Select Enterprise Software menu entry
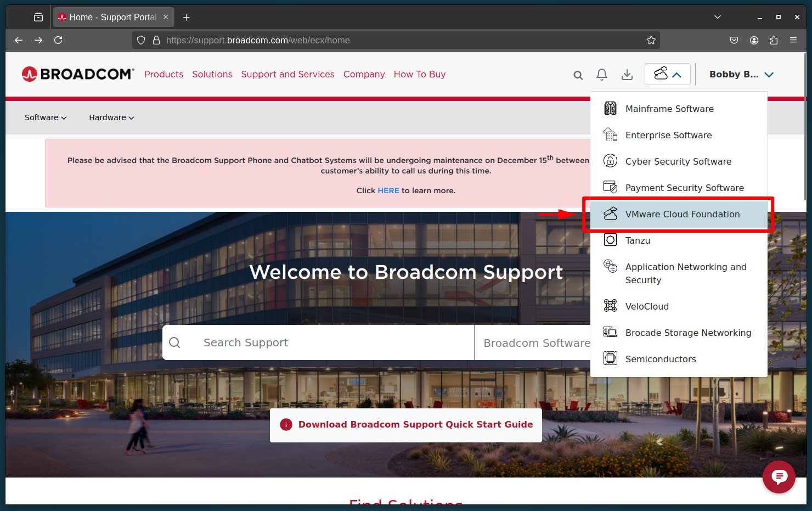This screenshot has width=812, height=511. (679, 135)
